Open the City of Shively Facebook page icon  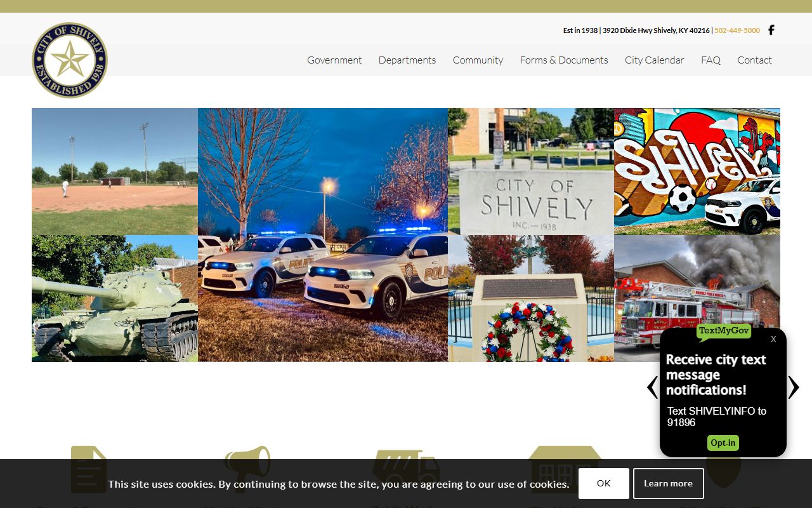[771, 30]
